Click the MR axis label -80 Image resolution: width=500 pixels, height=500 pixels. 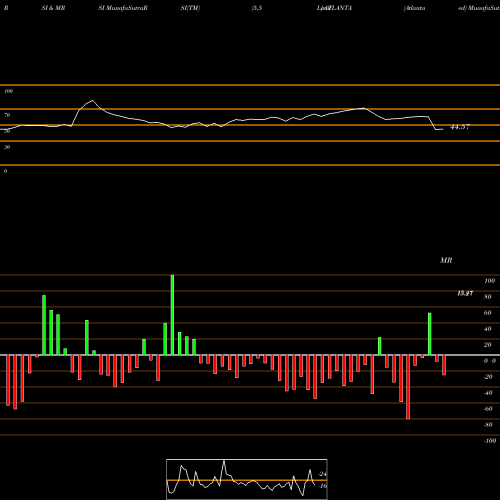point(488,425)
